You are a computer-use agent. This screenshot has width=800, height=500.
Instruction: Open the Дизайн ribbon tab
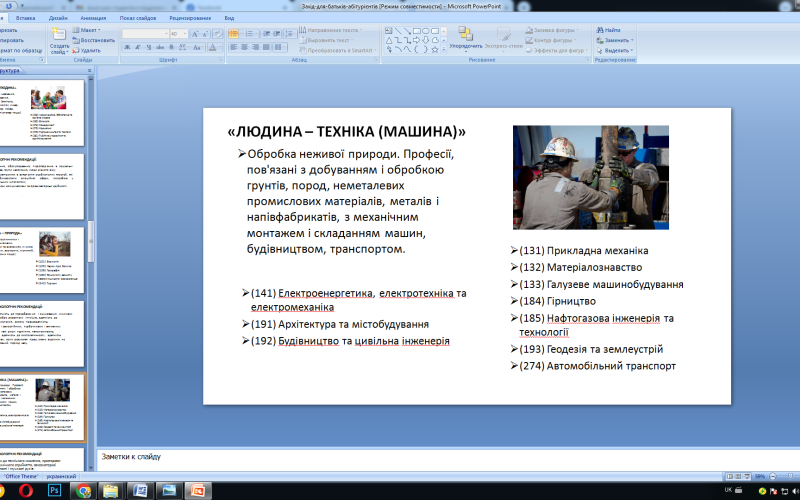[x=58, y=18]
